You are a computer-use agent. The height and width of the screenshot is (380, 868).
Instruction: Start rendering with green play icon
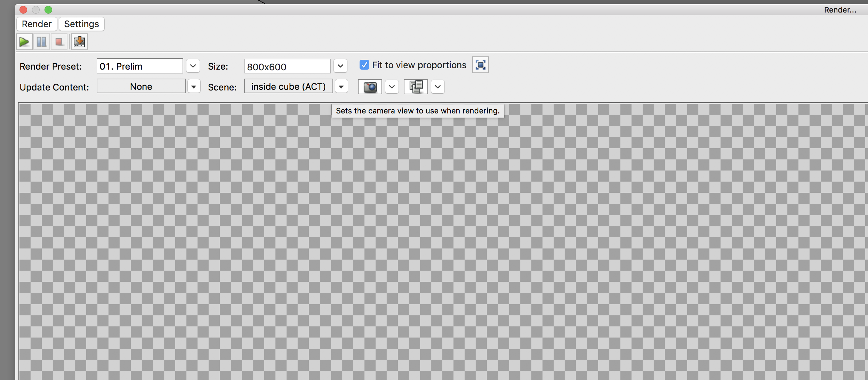pos(24,42)
